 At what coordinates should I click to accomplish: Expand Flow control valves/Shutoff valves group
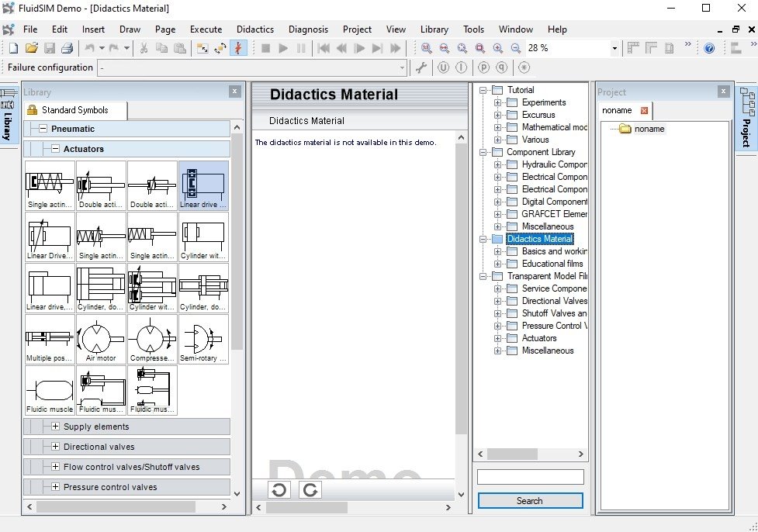point(55,467)
